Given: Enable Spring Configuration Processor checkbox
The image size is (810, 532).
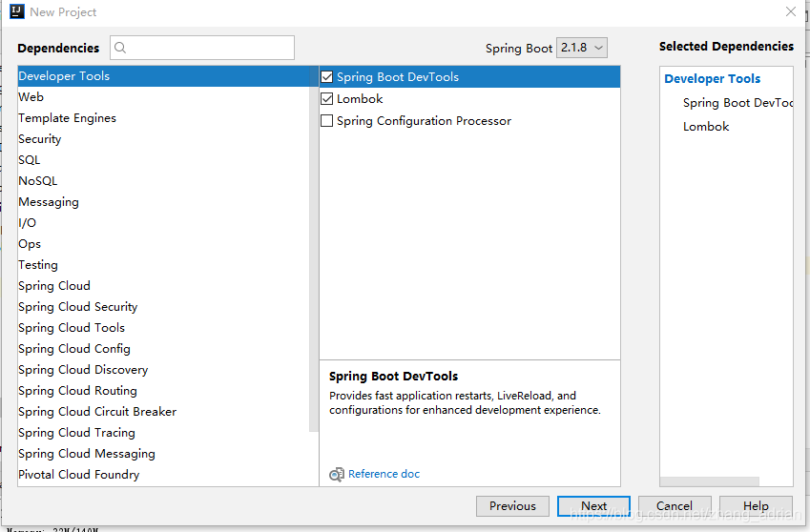Looking at the screenshot, I should coord(327,121).
